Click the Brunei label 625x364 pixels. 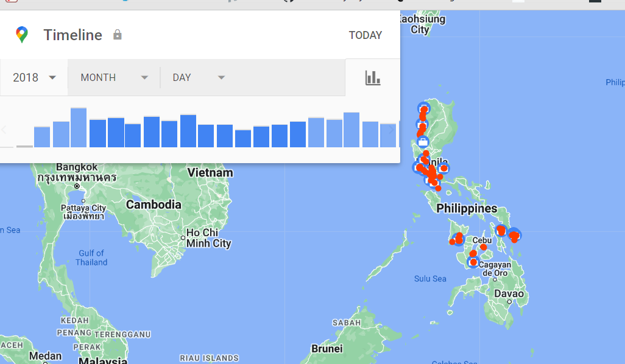pyautogui.click(x=327, y=349)
